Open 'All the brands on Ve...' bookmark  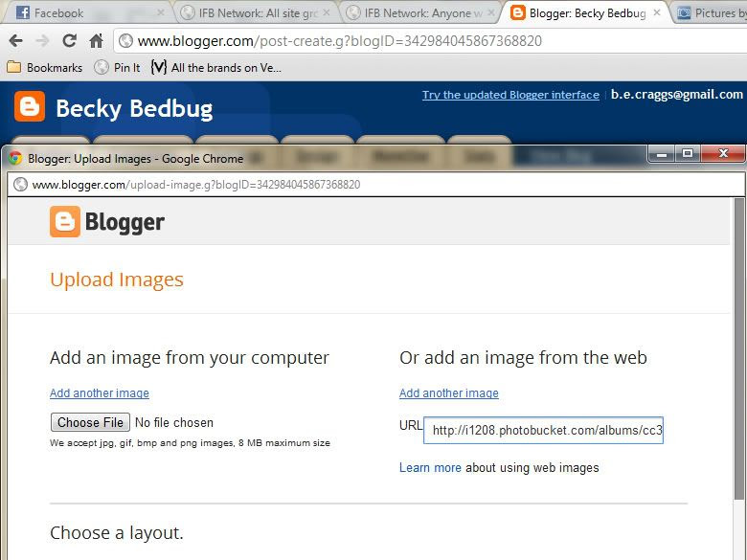pos(215,68)
